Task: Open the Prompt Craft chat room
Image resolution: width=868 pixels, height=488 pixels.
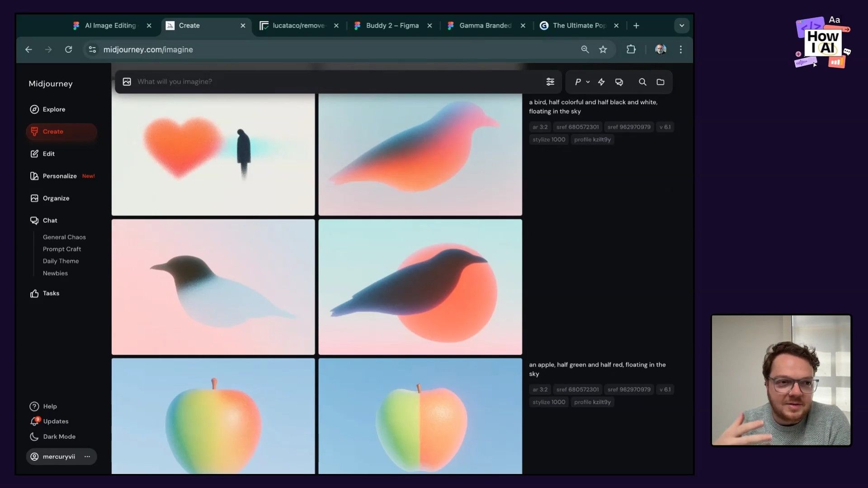Action: point(62,249)
